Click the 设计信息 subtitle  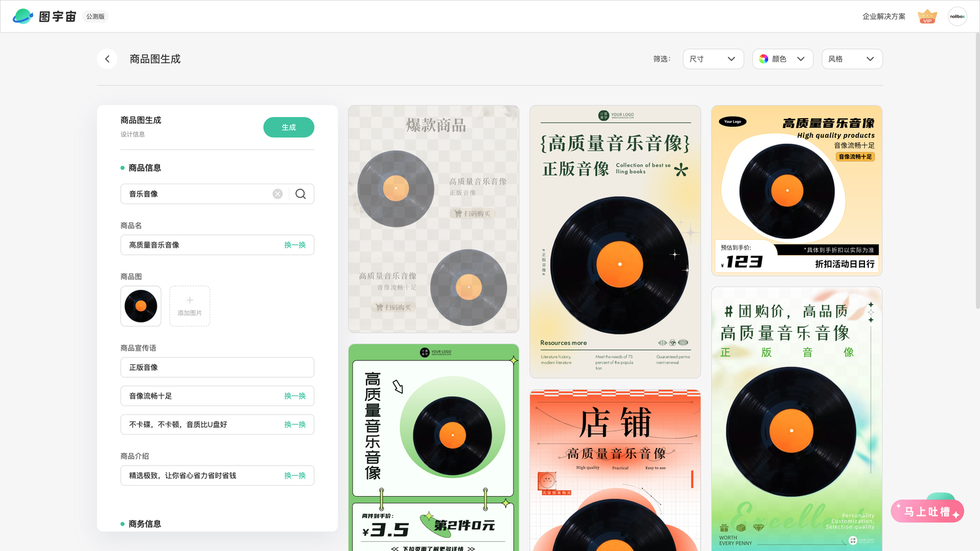click(133, 134)
